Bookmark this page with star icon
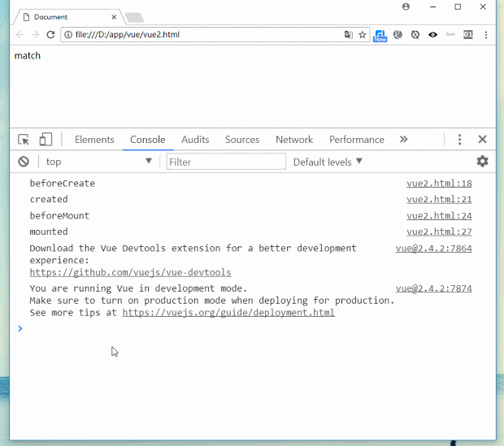 click(x=363, y=35)
